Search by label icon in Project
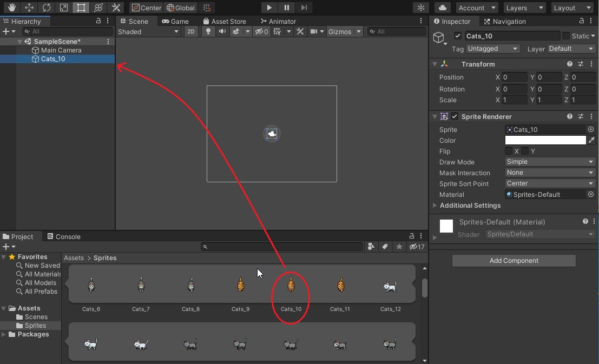The height and width of the screenshot is (364, 599). point(385,247)
